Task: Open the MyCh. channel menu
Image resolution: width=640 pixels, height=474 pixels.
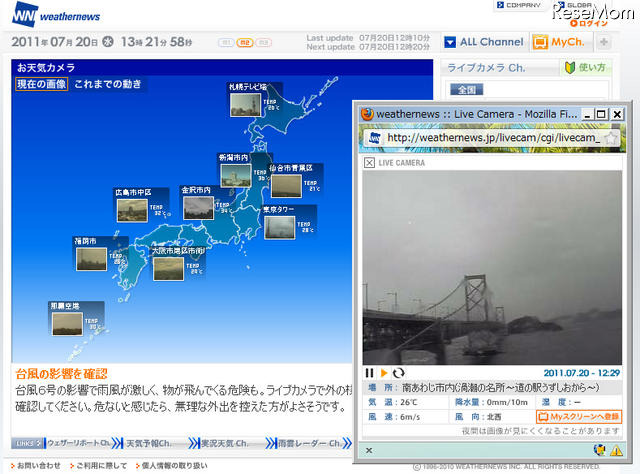Action: pyautogui.click(x=561, y=42)
